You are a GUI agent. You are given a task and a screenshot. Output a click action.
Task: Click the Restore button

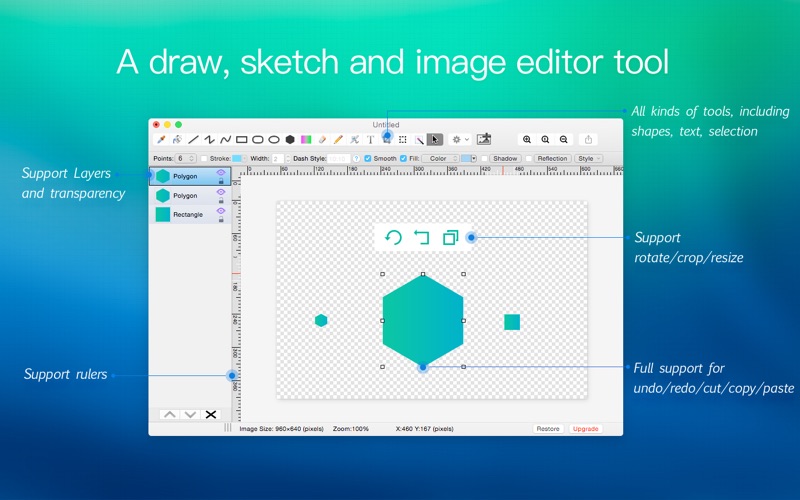pyautogui.click(x=548, y=429)
